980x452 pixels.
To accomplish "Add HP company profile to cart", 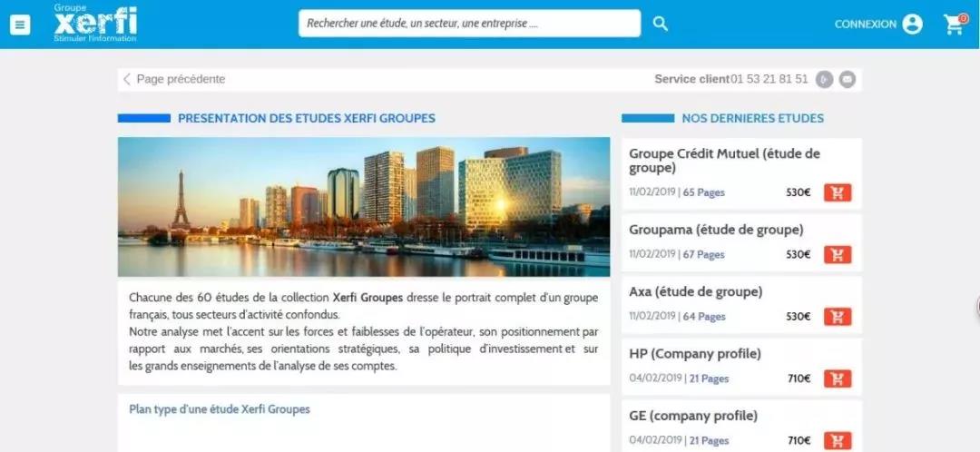I will coord(838,378).
